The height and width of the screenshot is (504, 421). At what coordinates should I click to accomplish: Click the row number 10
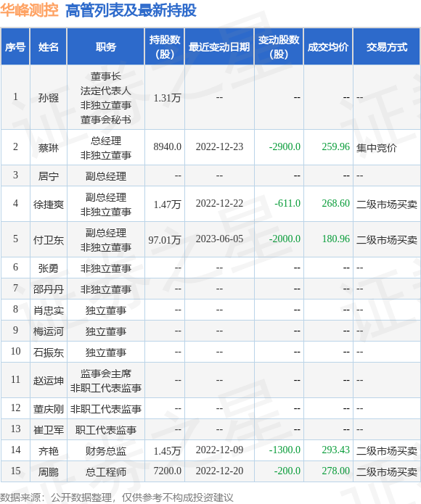[x=15, y=351]
